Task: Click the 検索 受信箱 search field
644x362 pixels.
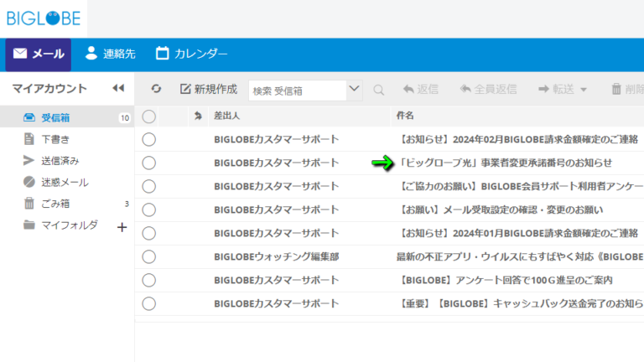Action: [298, 90]
